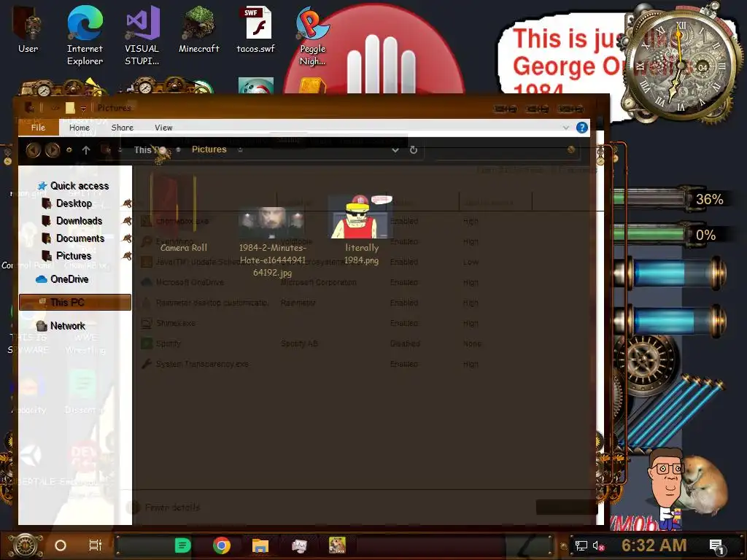The height and width of the screenshot is (560, 747).
Task: Select the tacos.swf file on desktop
Action: point(256,29)
